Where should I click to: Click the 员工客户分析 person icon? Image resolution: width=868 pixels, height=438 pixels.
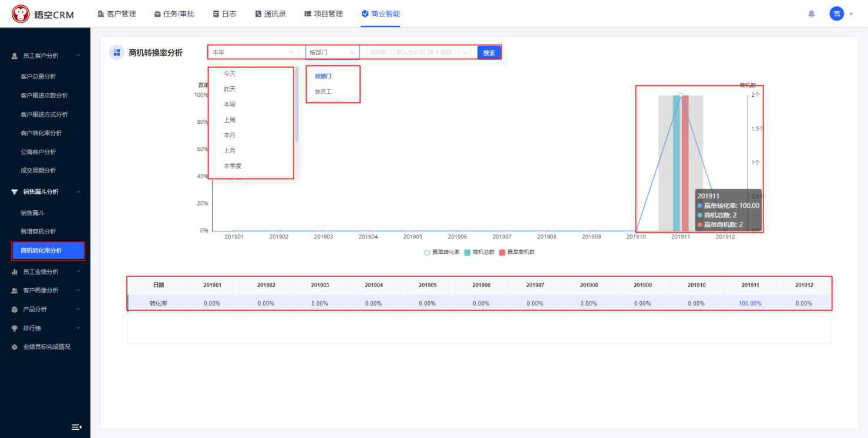coord(15,56)
